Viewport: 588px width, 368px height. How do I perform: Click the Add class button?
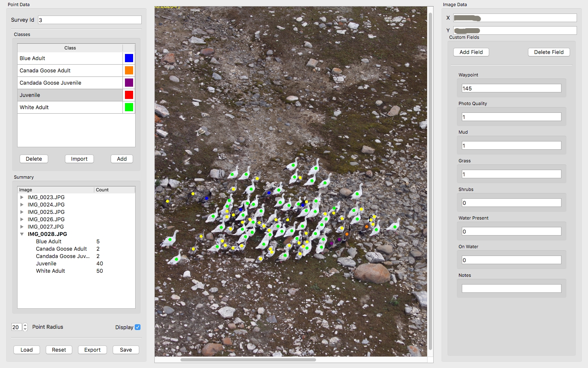(122, 159)
